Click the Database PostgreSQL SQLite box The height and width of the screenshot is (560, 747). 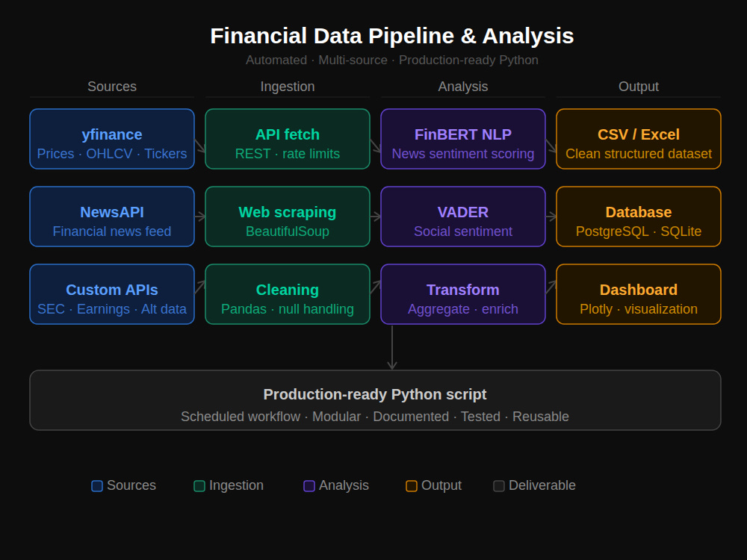pos(639,217)
